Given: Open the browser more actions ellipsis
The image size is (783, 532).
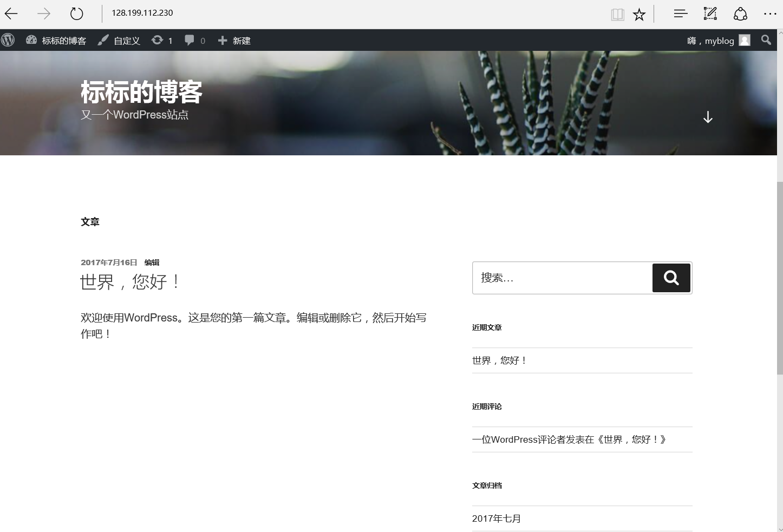Looking at the screenshot, I should point(770,14).
